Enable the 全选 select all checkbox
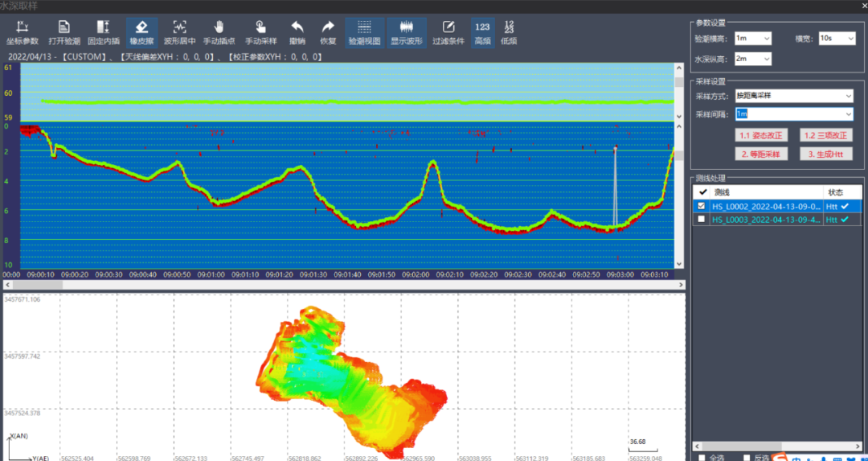868x461 pixels. pos(702,457)
